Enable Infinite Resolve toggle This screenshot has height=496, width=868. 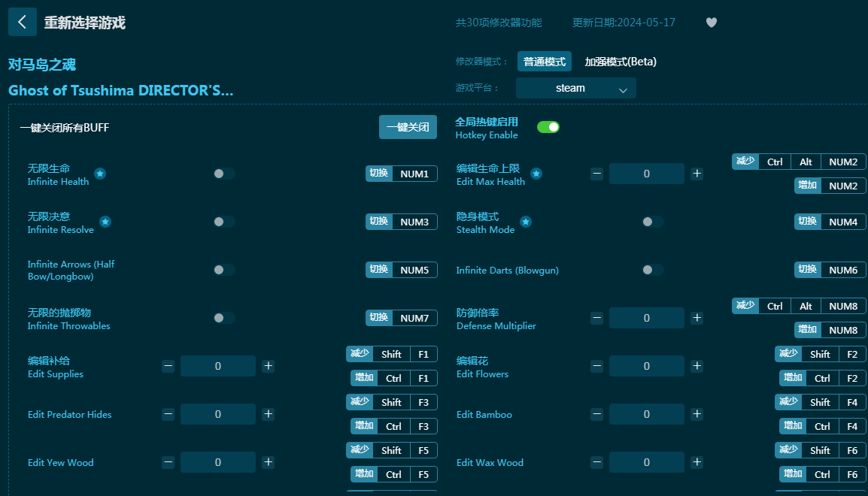[224, 222]
